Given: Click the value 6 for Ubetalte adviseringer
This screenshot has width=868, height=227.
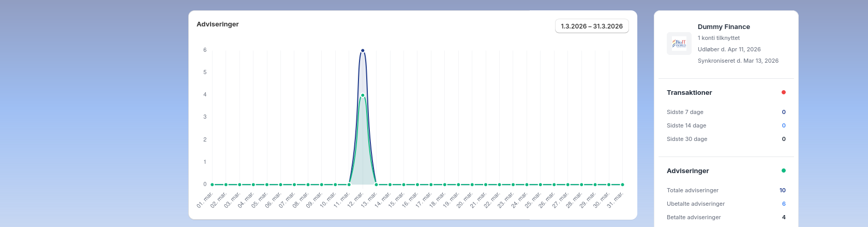Looking at the screenshot, I should (x=784, y=204).
